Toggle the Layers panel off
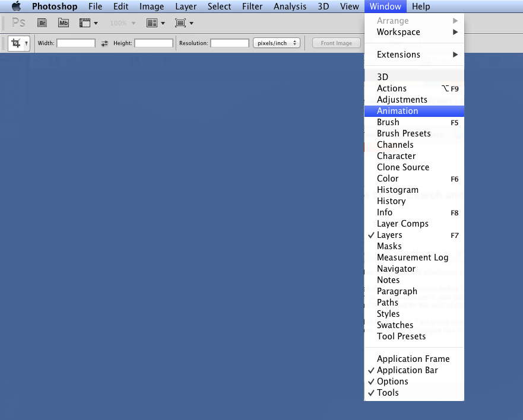The height and width of the screenshot is (420, 523). point(414,235)
